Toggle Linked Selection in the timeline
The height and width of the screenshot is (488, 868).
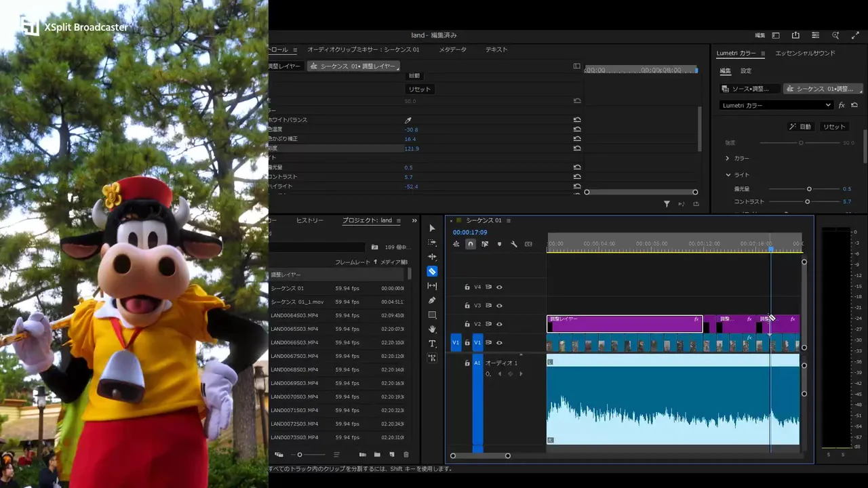(x=485, y=244)
